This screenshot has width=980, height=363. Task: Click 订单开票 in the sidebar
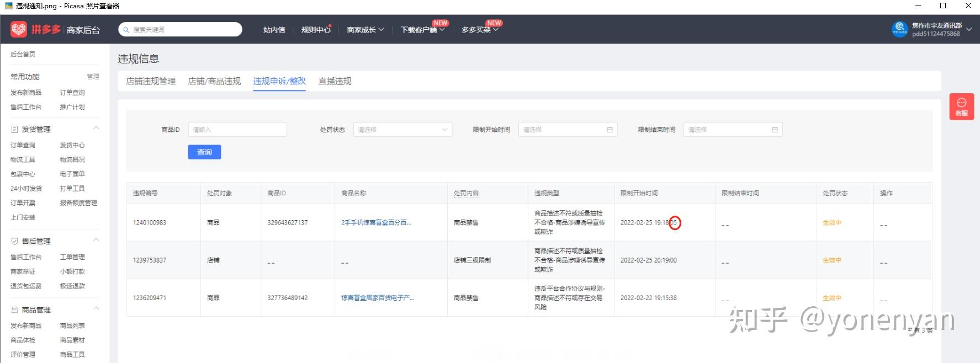[23, 203]
